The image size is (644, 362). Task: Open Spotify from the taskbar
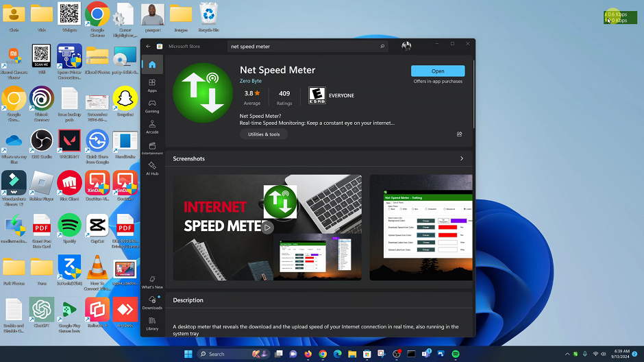[x=456, y=354]
